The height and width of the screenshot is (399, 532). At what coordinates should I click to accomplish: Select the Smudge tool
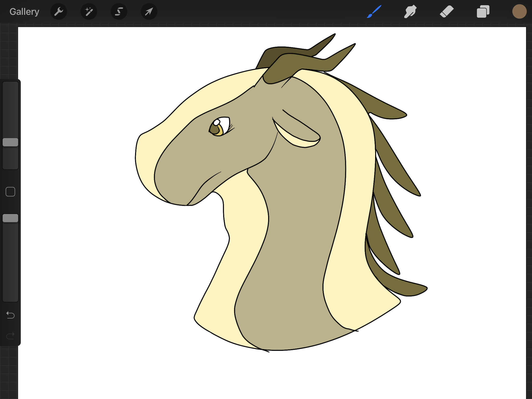pos(410,12)
